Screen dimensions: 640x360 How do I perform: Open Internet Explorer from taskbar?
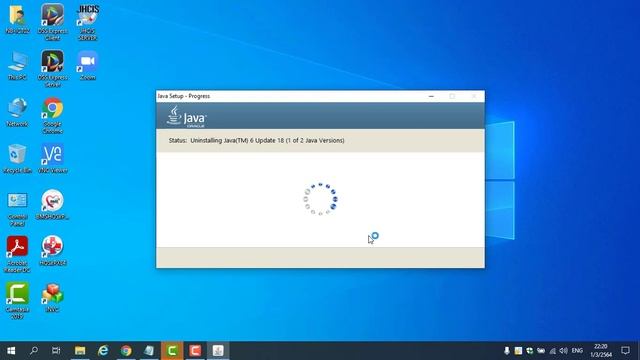(103, 351)
